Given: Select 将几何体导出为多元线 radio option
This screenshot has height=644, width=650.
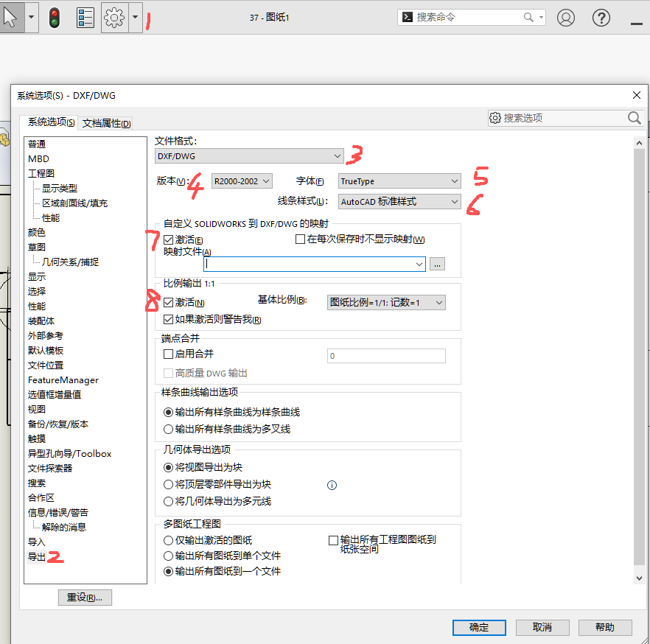Looking at the screenshot, I should pos(168,502).
